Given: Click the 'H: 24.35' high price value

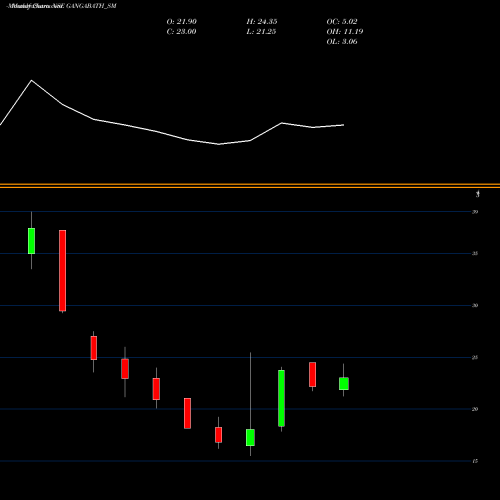Looking at the screenshot, I should click(x=262, y=21).
